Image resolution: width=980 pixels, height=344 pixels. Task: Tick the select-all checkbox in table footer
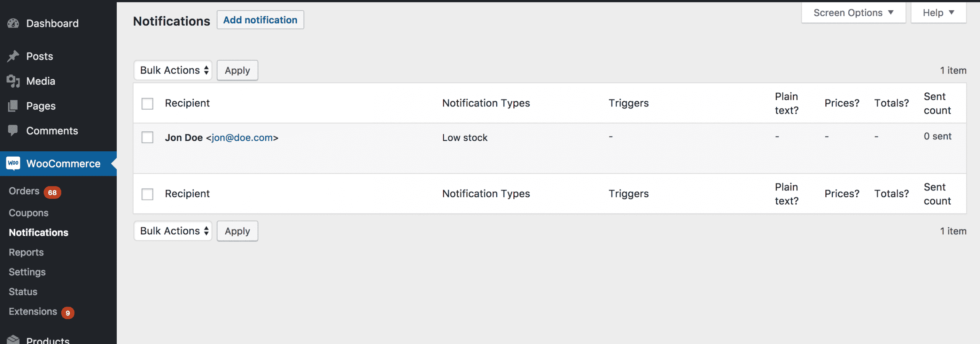coord(147,194)
